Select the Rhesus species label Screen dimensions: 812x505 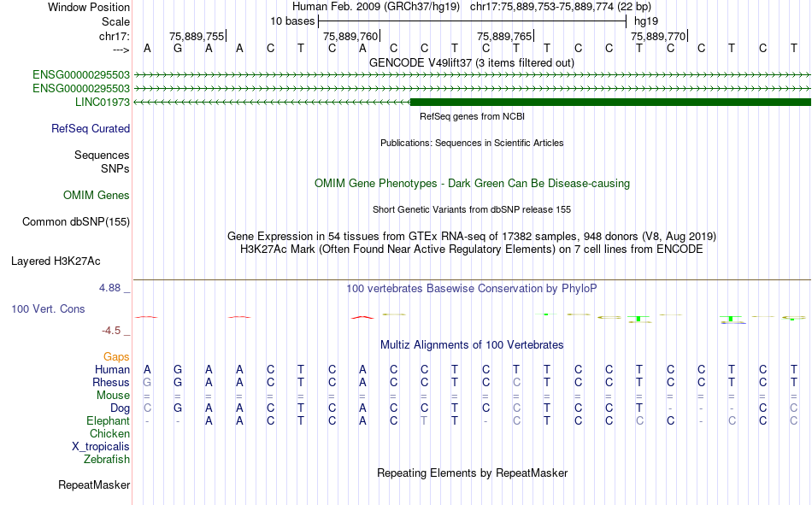(x=111, y=382)
